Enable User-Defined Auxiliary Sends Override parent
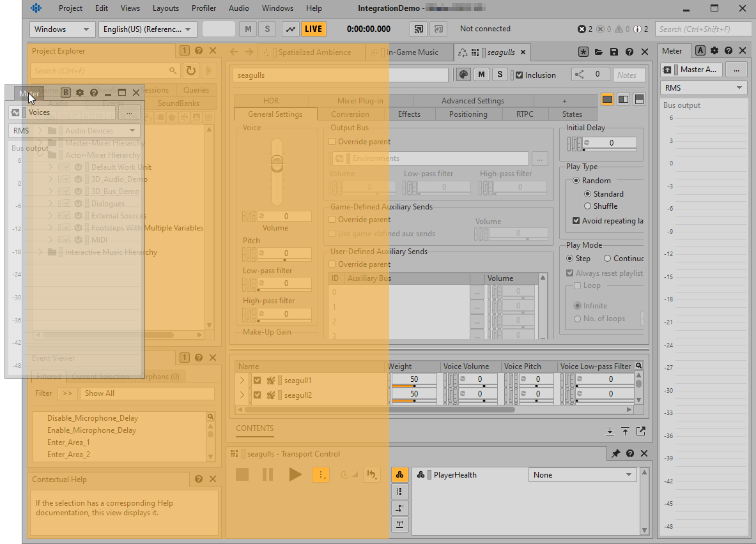 click(x=332, y=264)
